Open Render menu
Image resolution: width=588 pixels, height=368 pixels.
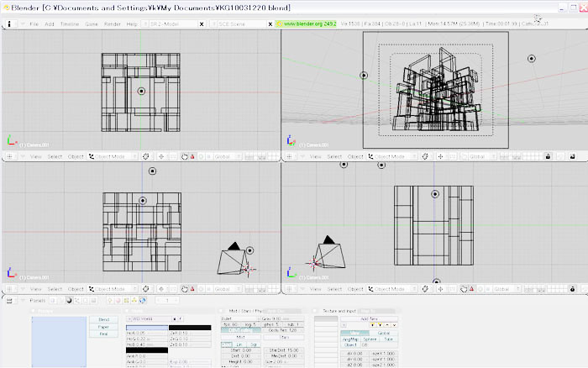click(x=113, y=24)
